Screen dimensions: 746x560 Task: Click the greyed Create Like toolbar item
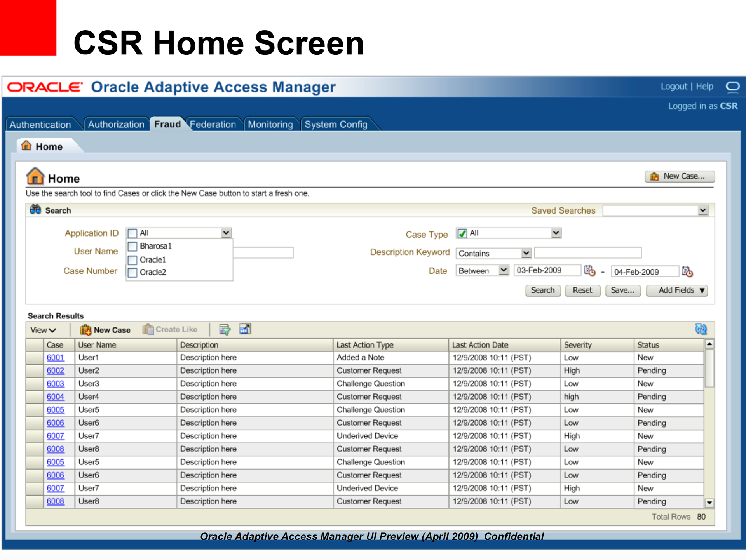(x=170, y=329)
